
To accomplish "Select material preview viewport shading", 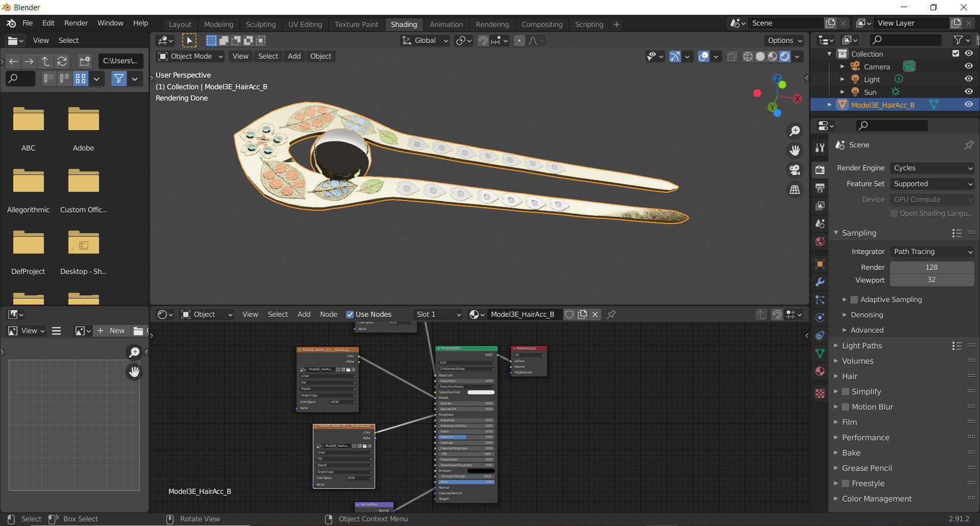I will 772,57.
